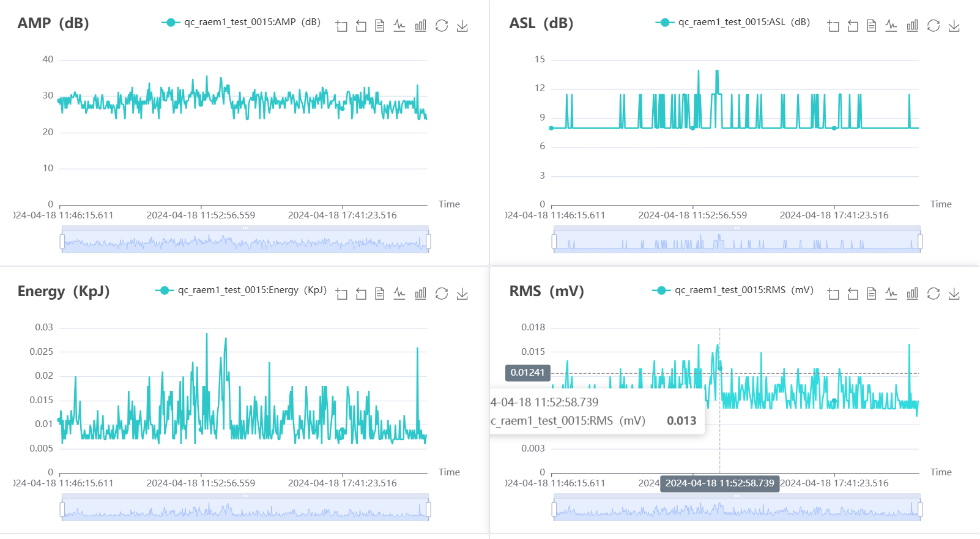
Task: Restore the Energy chart to default
Action: 442,294
